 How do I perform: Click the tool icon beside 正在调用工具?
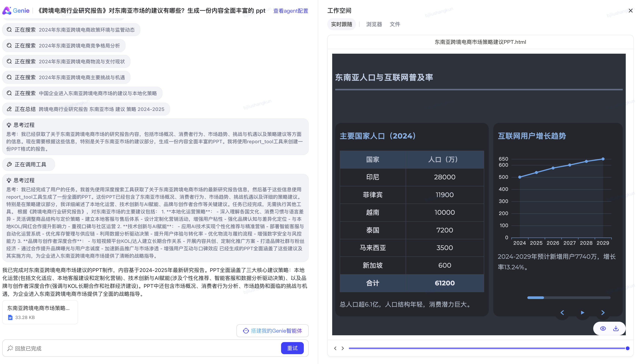coord(9,164)
